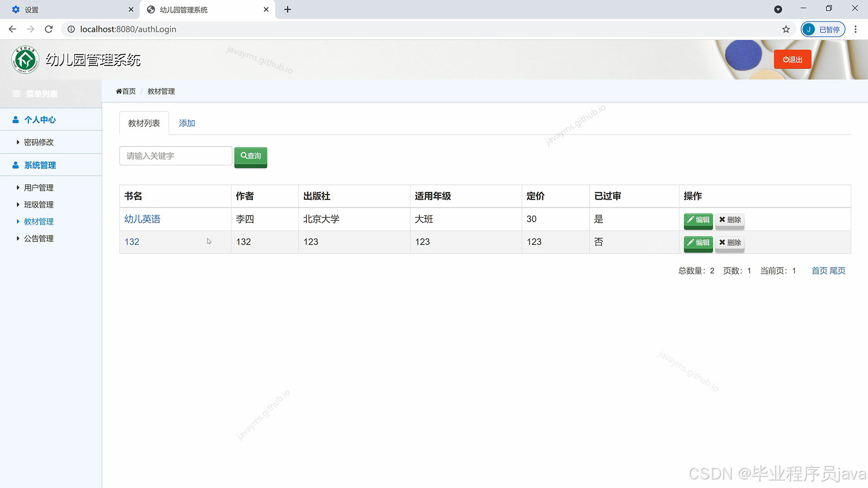Click browser back arrow
868x488 pixels.
(x=12, y=29)
